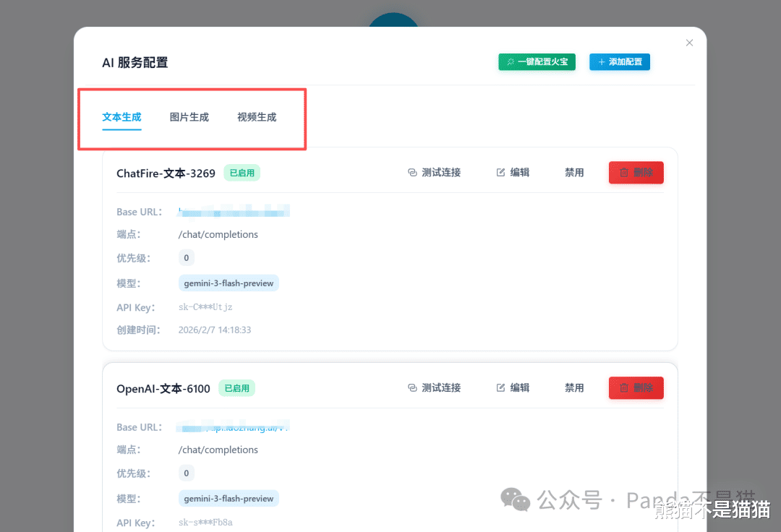Delete the ChatFire-文本-3269 configuration

pyautogui.click(x=636, y=173)
